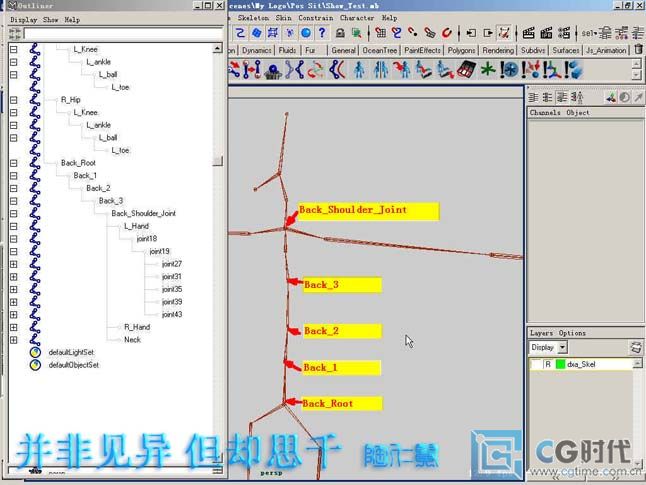Expand the joint27 node
Viewport: 646px width, 485px height.
(x=14, y=264)
